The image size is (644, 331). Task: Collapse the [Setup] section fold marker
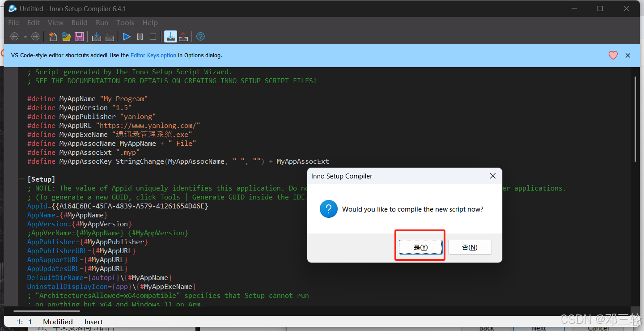click(x=22, y=179)
